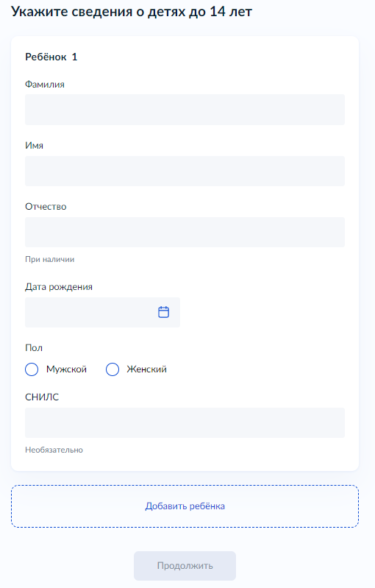Click the Ребёнок 1 section heading
This screenshot has height=588, width=375.
point(51,57)
